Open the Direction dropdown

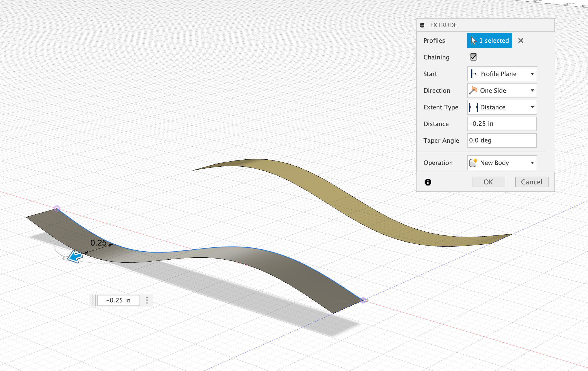tap(532, 91)
